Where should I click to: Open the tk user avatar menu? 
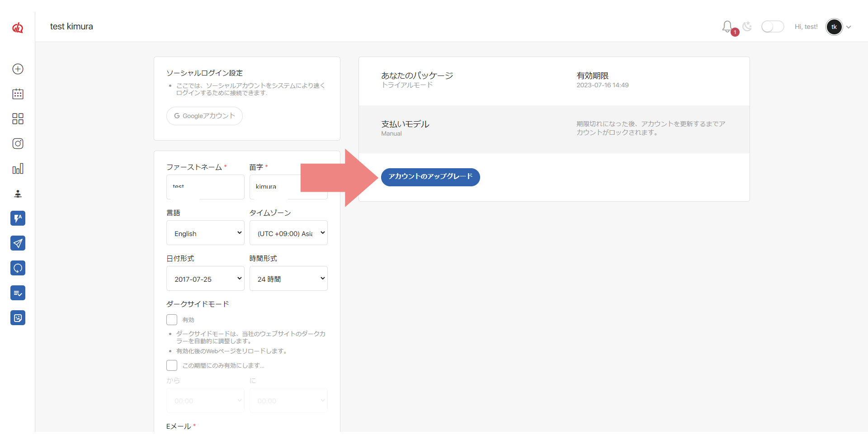(834, 27)
